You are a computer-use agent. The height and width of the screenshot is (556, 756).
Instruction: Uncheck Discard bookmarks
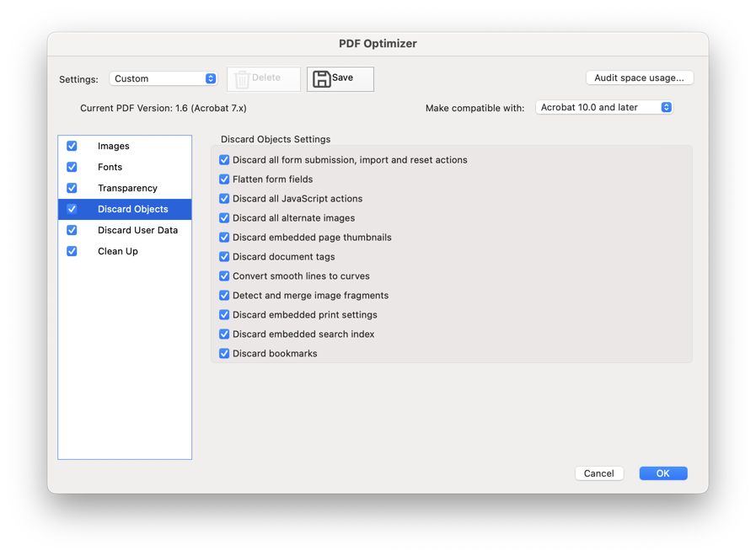[x=224, y=354]
